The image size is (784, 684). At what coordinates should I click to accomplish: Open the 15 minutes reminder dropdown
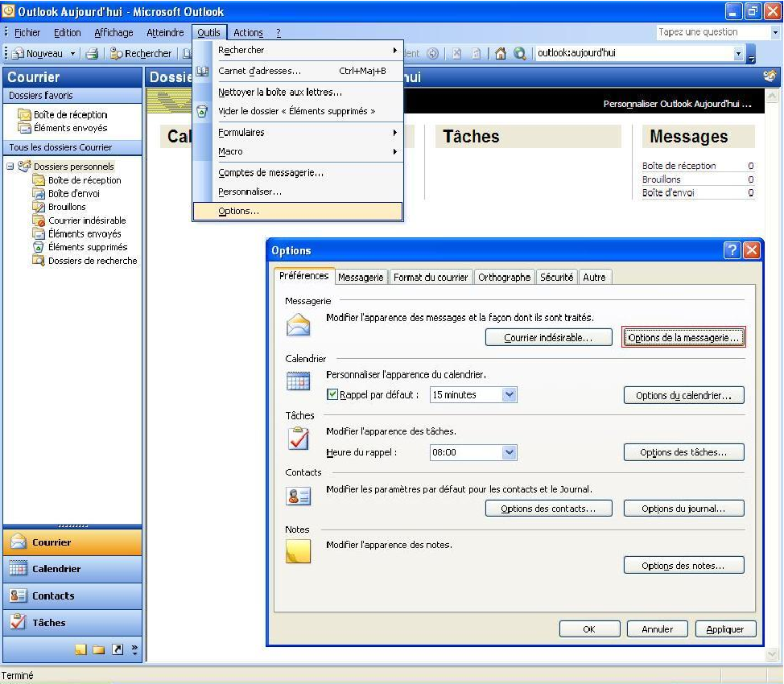coord(509,394)
